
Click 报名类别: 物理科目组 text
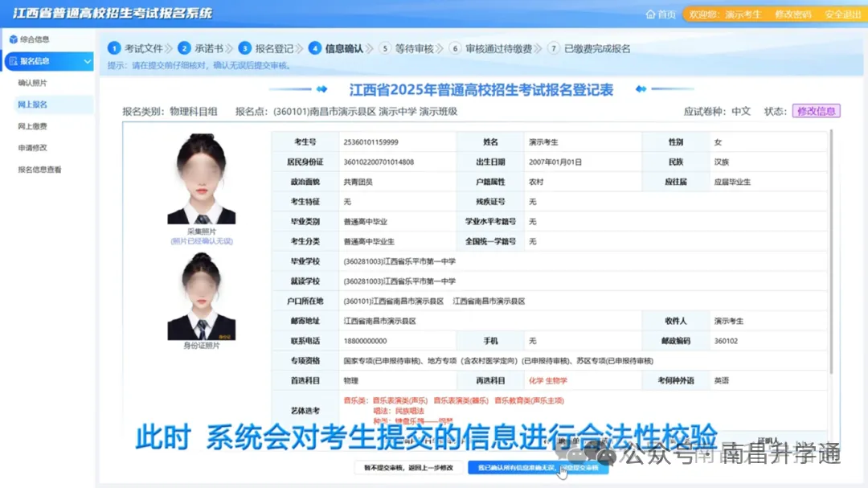click(x=170, y=111)
